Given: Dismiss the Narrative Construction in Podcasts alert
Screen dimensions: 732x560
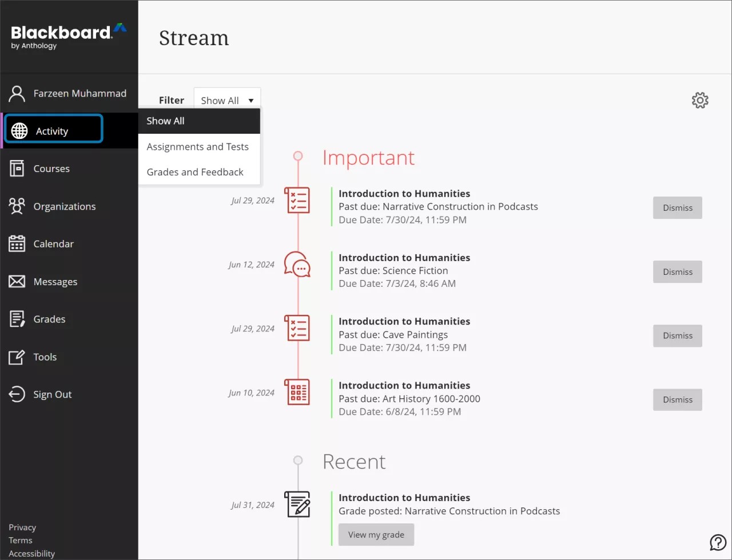Looking at the screenshot, I should click(677, 207).
